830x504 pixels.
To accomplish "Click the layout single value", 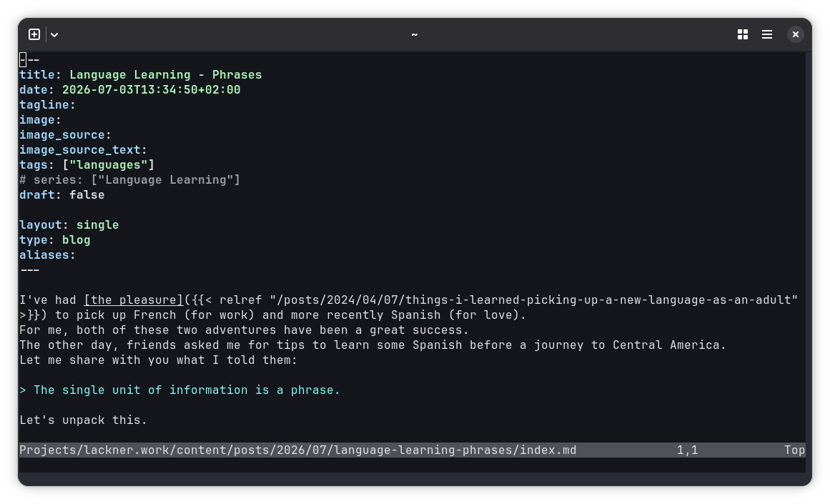I will coord(97,225).
